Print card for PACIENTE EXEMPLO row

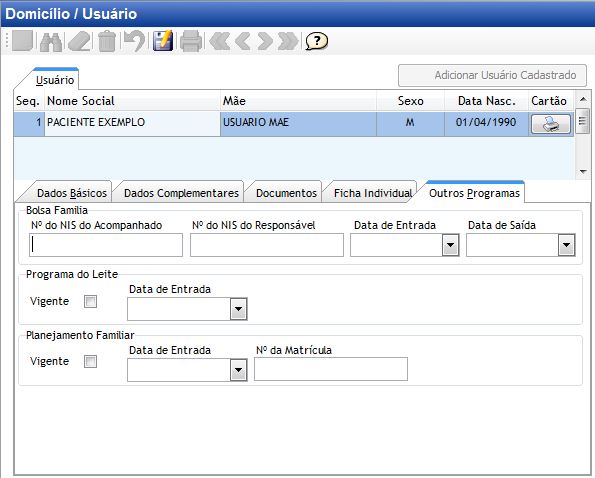click(x=551, y=124)
